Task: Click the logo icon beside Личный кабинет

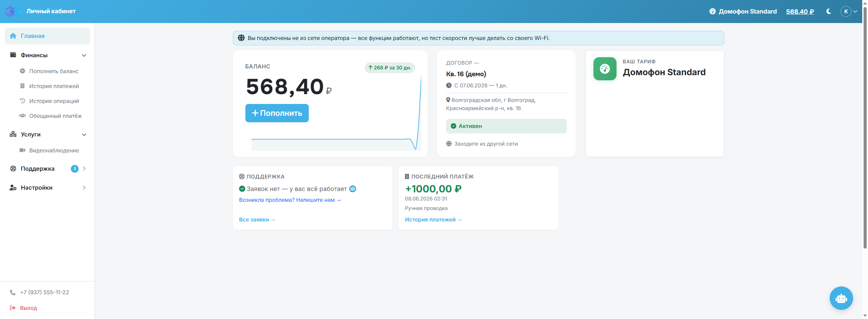Action: [14, 11]
